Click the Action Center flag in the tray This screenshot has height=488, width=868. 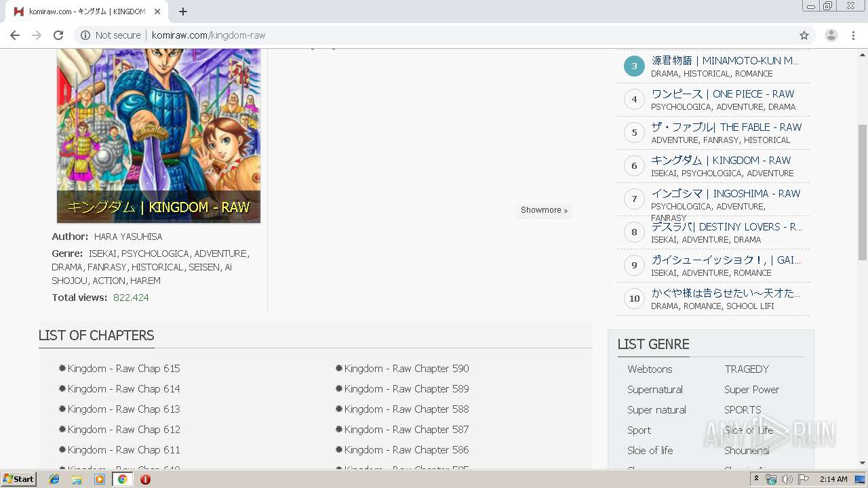click(804, 479)
